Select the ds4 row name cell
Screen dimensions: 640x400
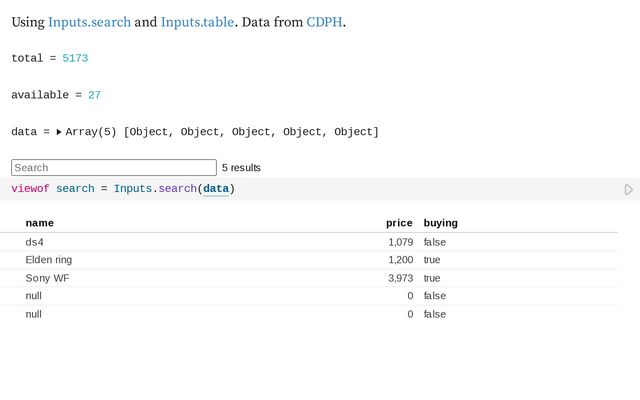click(x=35, y=242)
